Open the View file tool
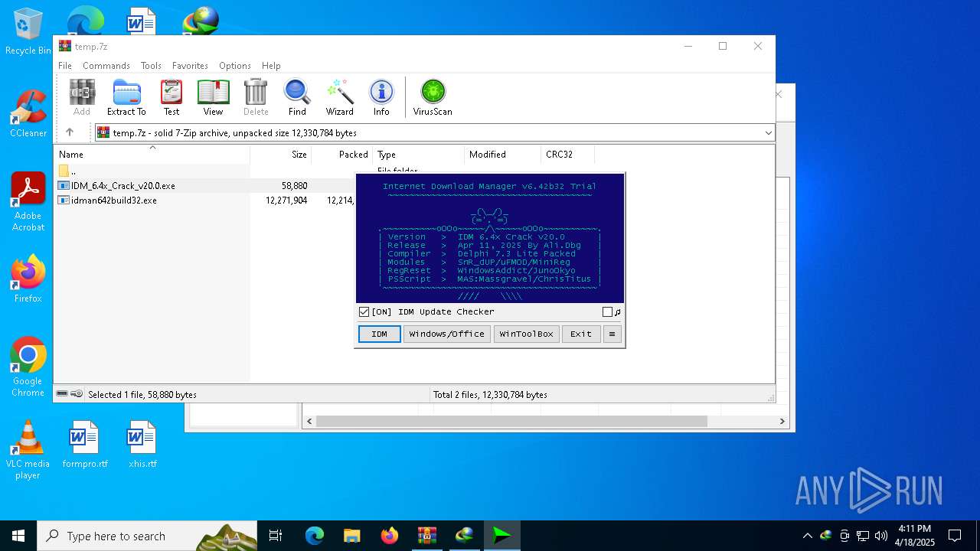Viewport: 980px width, 551px height. point(213,97)
